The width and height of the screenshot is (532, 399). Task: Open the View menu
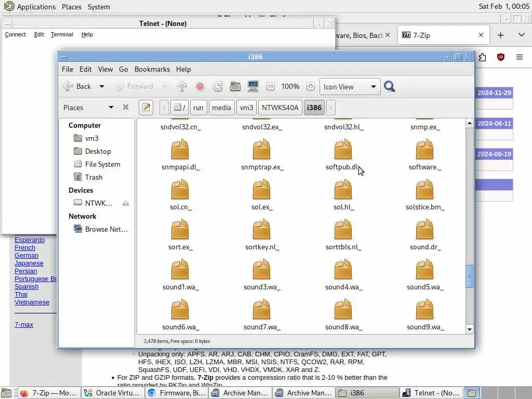point(105,69)
